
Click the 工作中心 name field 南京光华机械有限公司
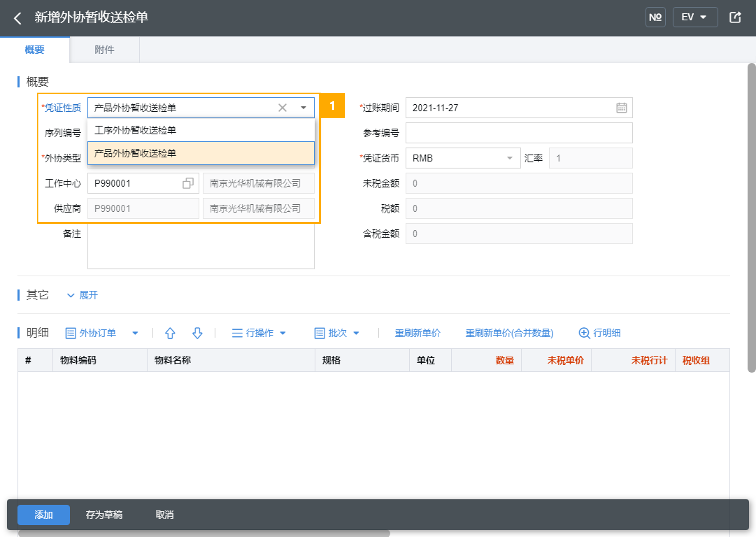click(259, 183)
